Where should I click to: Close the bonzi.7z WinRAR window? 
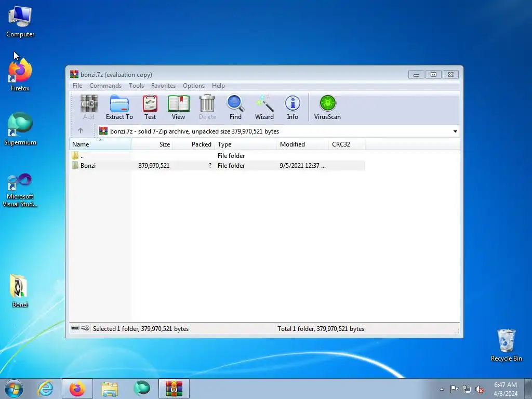coord(450,74)
